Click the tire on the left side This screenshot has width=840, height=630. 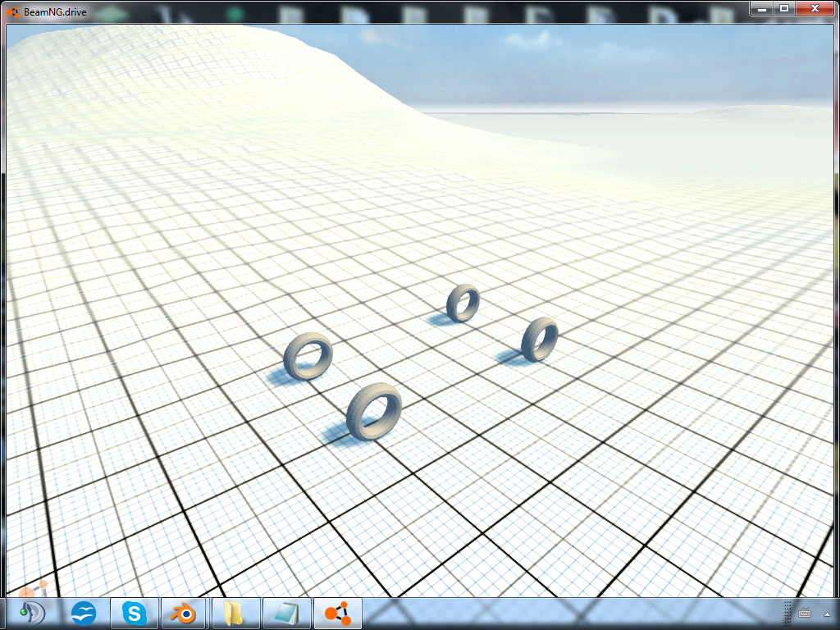pos(308,356)
